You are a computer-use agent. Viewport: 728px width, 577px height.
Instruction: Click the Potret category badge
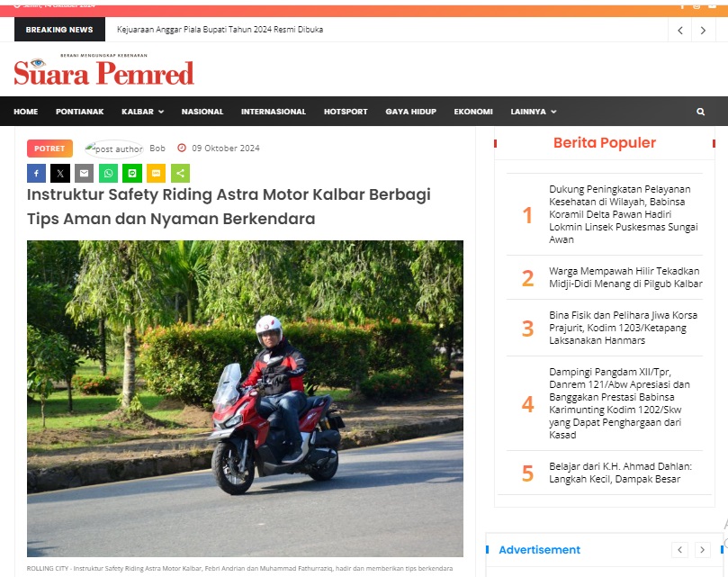click(x=49, y=149)
